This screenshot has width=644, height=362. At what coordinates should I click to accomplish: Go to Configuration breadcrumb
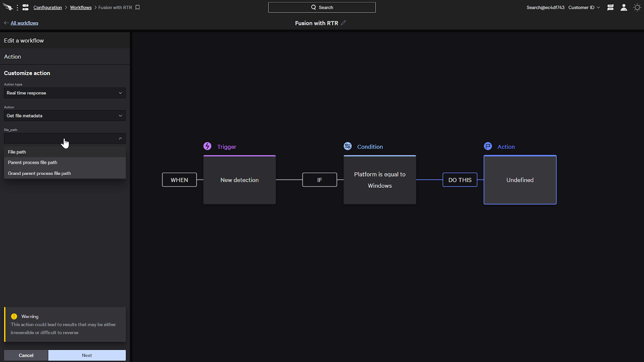(47, 7)
